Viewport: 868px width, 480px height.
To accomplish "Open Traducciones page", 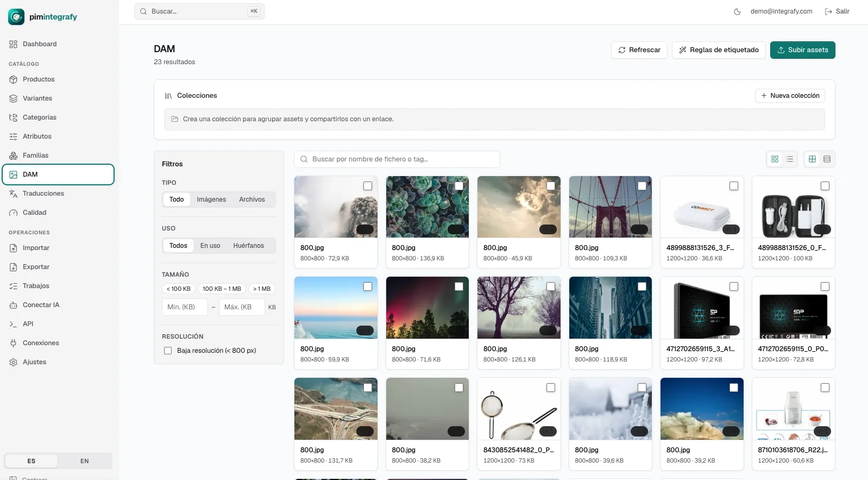I will [x=59, y=194].
